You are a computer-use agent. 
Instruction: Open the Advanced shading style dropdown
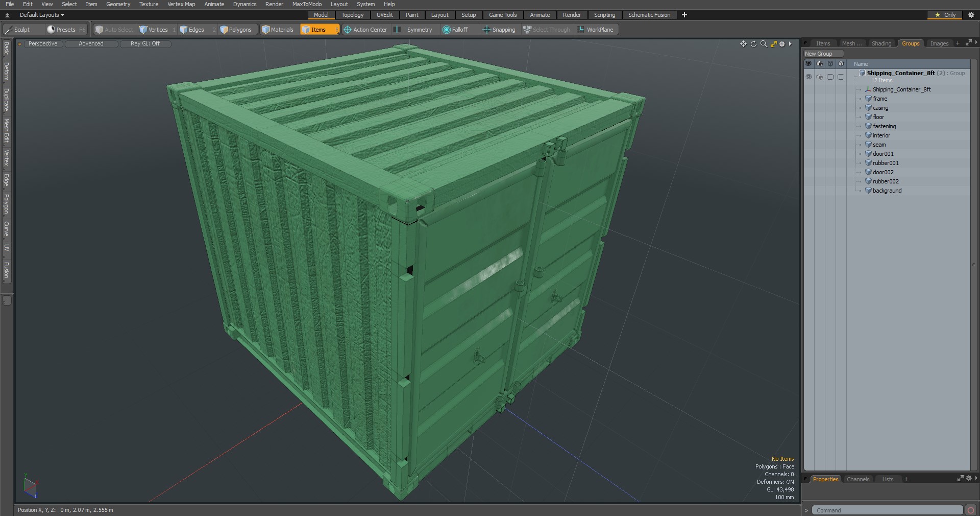[x=91, y=44]
